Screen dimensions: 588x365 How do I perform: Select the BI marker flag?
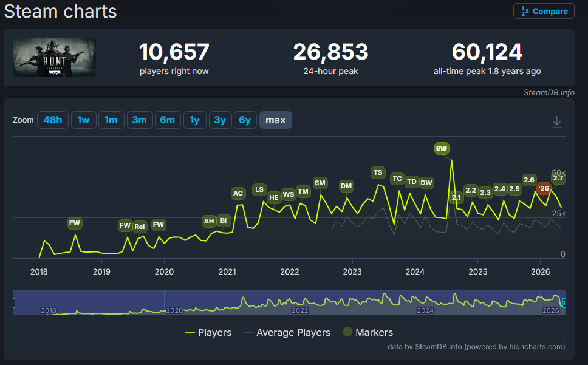pos(224,220)
